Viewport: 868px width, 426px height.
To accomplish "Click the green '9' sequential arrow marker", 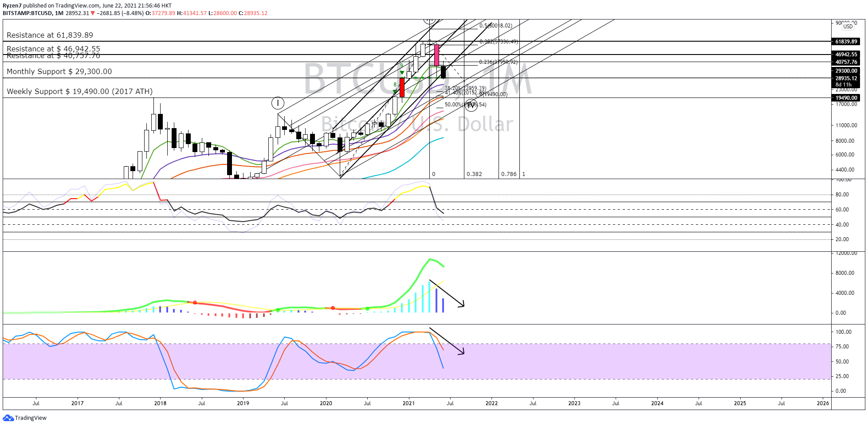I will pyautogui.click(x=402, y=70).
